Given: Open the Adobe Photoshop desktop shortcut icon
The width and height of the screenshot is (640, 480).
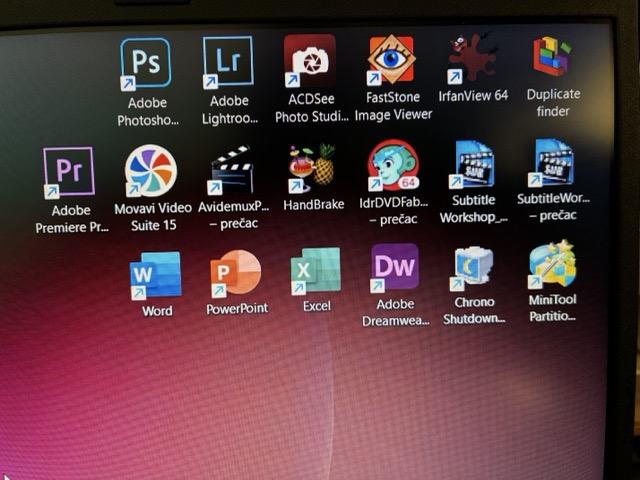Looking at the screenshot, I should click(145, 64).
